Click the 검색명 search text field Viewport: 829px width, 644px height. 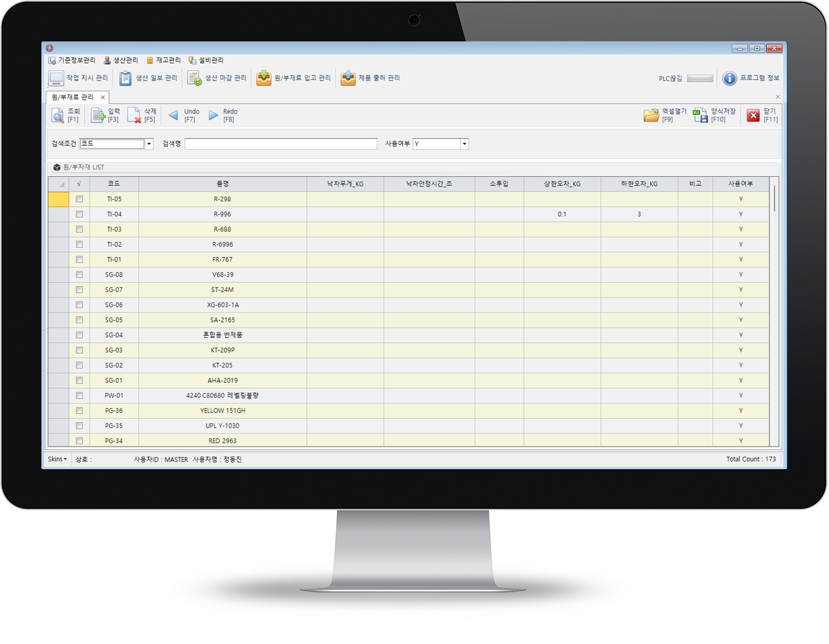tap(280, 144)
